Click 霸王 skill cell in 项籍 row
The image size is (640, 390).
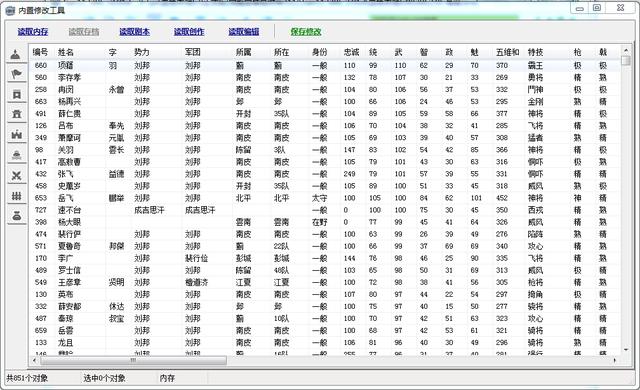[536, 65]
